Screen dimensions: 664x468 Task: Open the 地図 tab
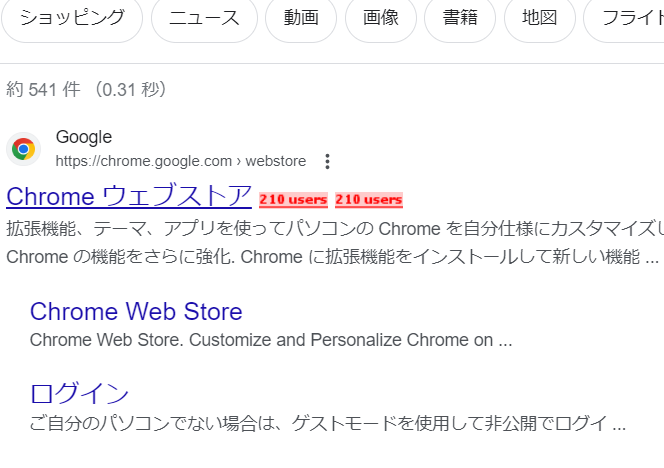pos(539,18)
